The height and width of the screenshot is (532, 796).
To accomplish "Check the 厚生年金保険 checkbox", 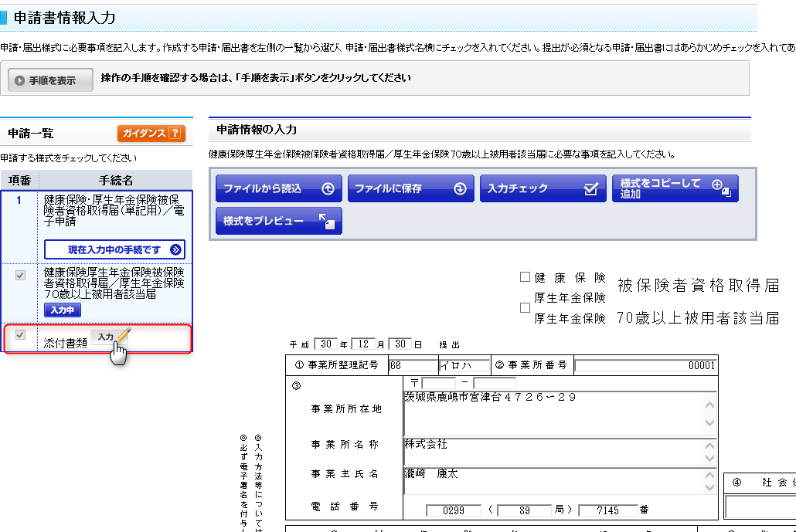I will [526, 307].
